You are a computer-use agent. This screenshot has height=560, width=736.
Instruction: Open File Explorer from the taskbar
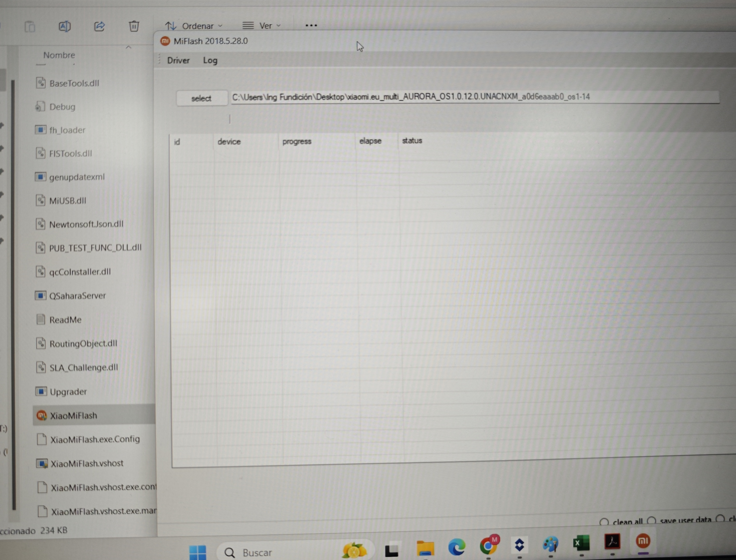click(425, 548)
